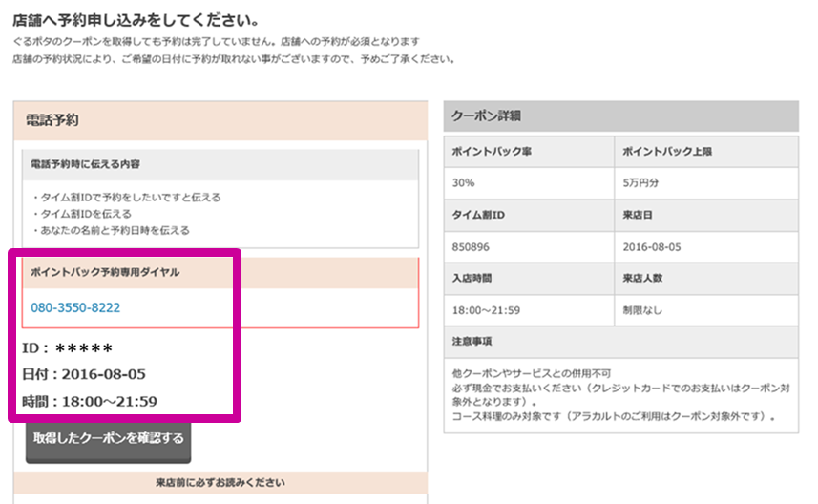Click the ポイントバック率 table header
Image resolution: width=818 pixels, height=504 pixels.
[x=529, y=152]
